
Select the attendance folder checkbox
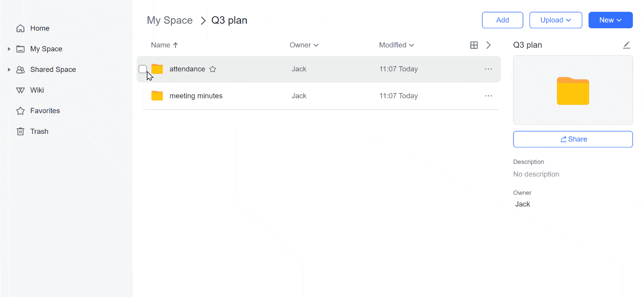point(143,69)
